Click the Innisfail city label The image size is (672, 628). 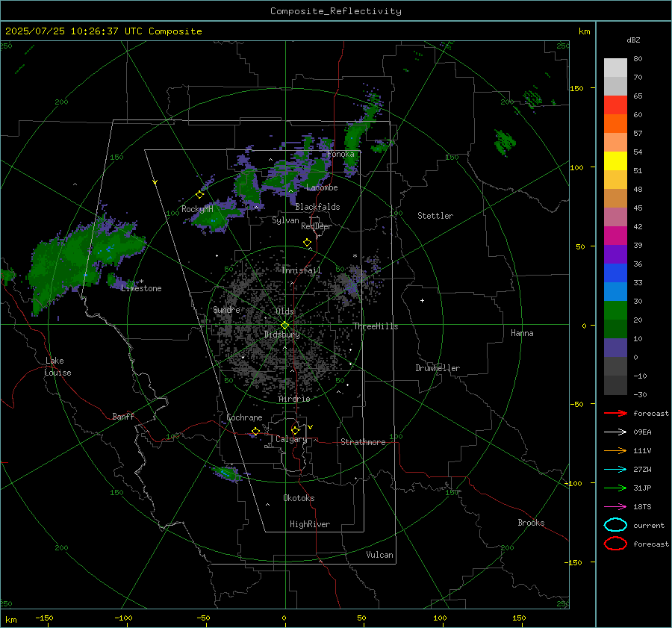pos(302,270)
